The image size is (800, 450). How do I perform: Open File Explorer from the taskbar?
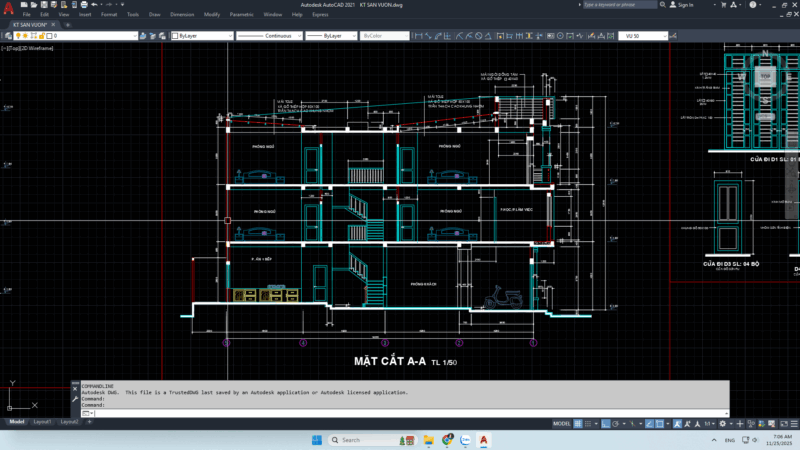coord(428,440)
